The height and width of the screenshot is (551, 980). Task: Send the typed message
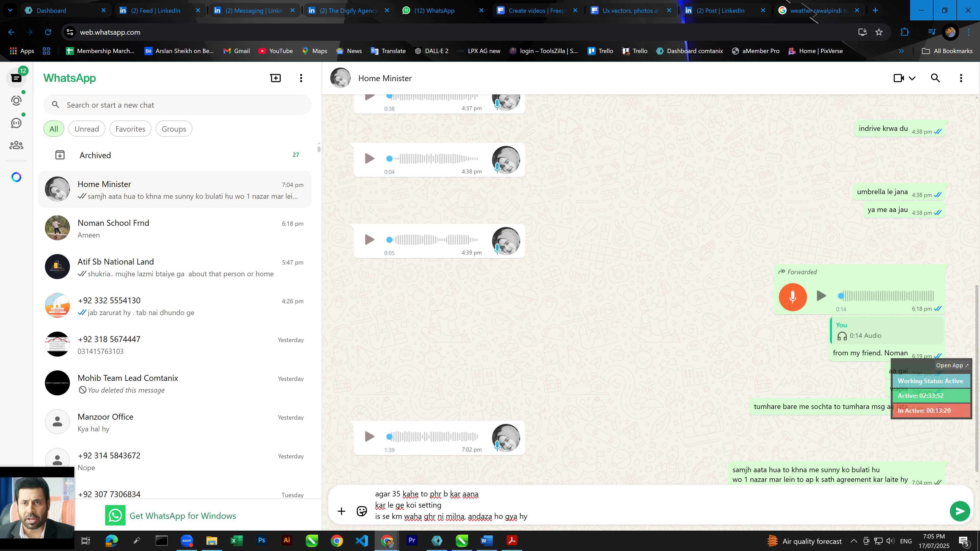pyautogui.click(x=960, y=511)
